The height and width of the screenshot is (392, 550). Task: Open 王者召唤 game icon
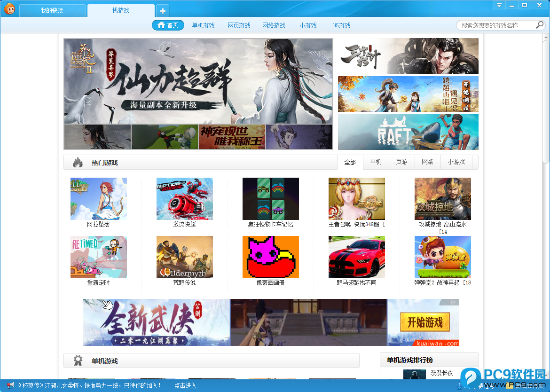357,199
